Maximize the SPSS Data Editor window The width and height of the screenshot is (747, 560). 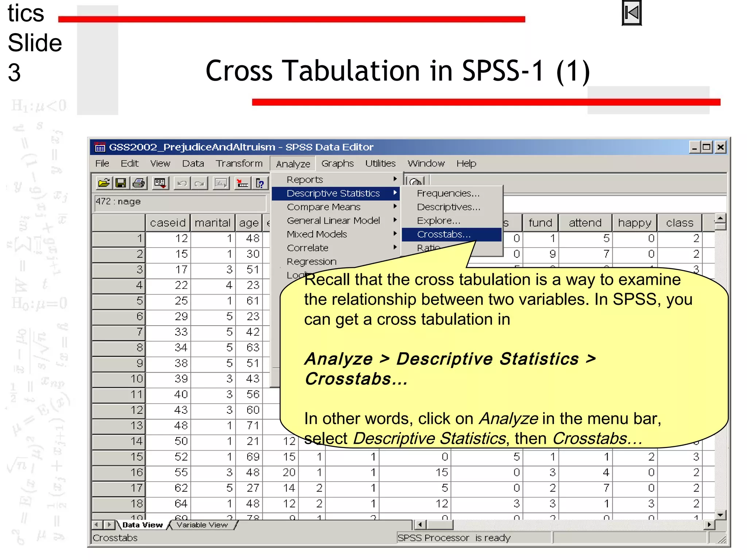[x=706, y=147]
